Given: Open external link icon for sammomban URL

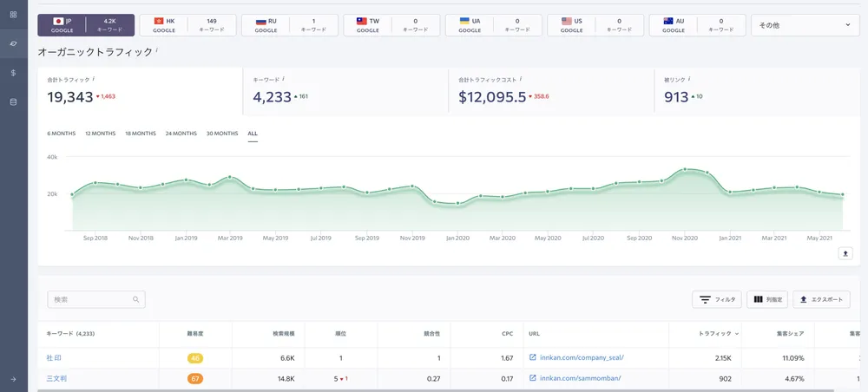Looking at the screenshot, I should 532,378.
